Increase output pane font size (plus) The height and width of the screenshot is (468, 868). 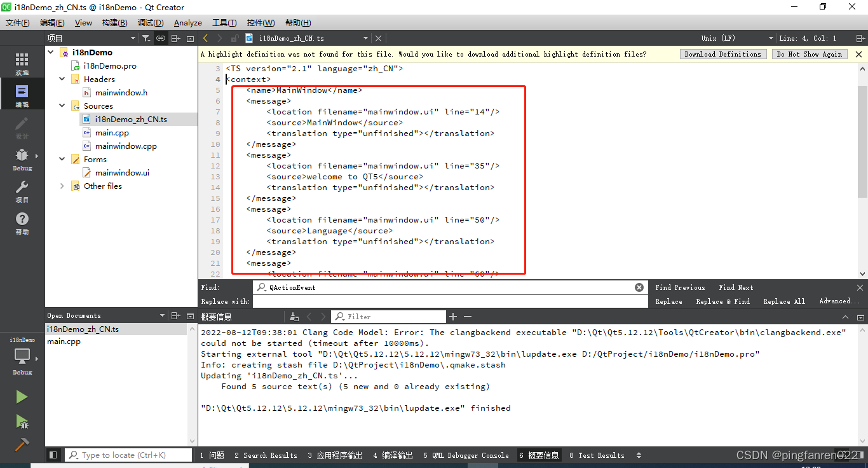coord(453,317)
